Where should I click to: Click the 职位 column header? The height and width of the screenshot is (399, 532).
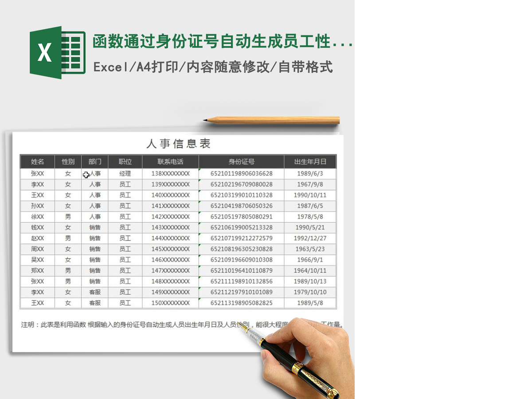point(125,162)
